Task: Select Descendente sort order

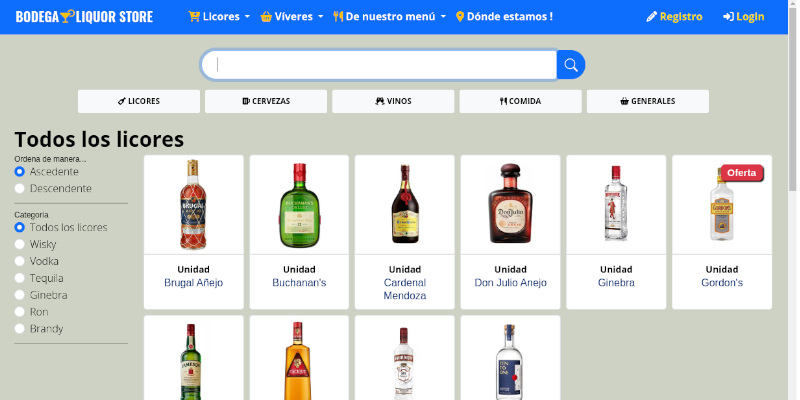Action: [x=19, y=188]
